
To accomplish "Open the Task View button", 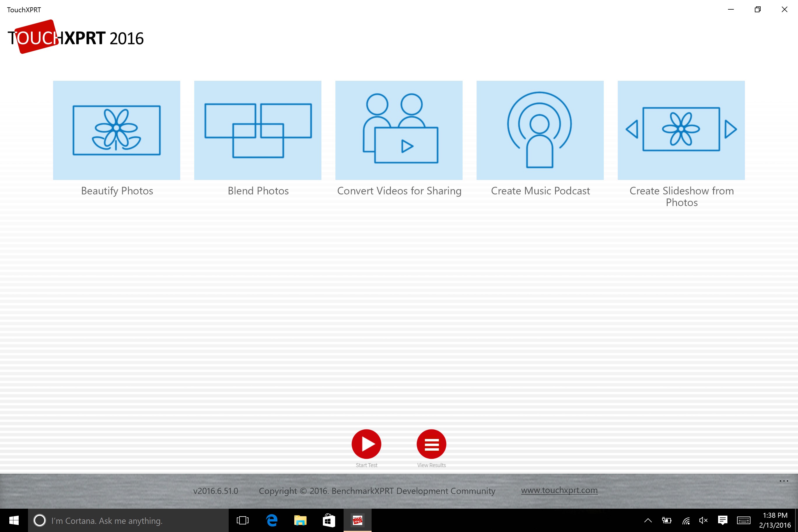I will click(x=243, y=520).
